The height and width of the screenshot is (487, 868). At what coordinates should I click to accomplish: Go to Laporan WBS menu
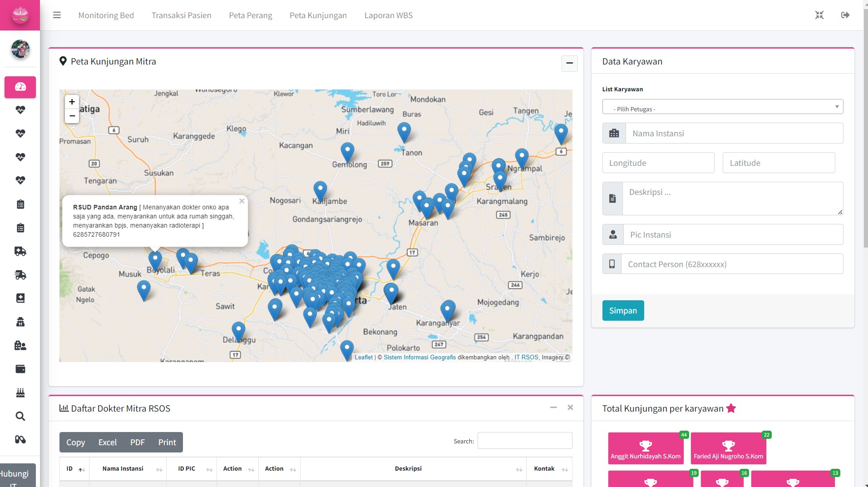pos(388,15)
